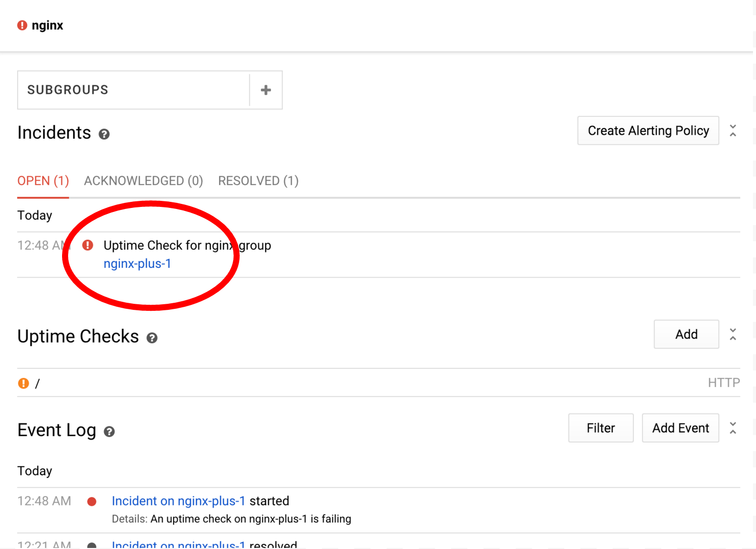
Task: Switch to the Open incidents tab
Action: pos(43,181)
